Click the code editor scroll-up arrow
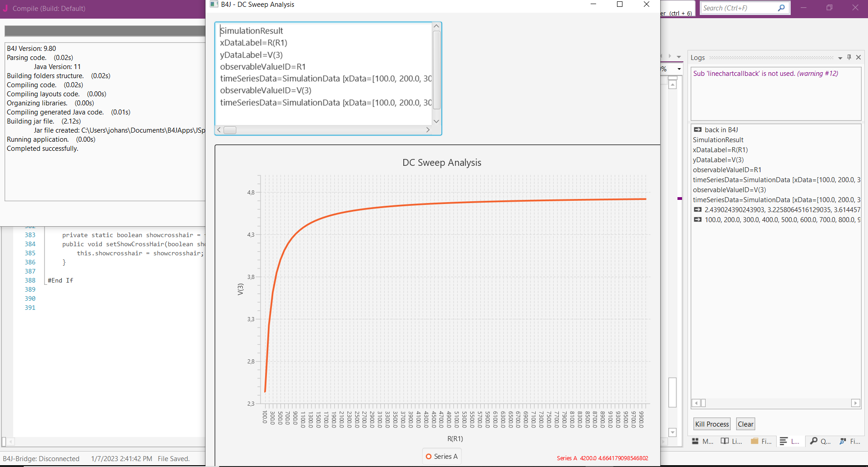Screen dimensions: 868x467 (672, 85)
